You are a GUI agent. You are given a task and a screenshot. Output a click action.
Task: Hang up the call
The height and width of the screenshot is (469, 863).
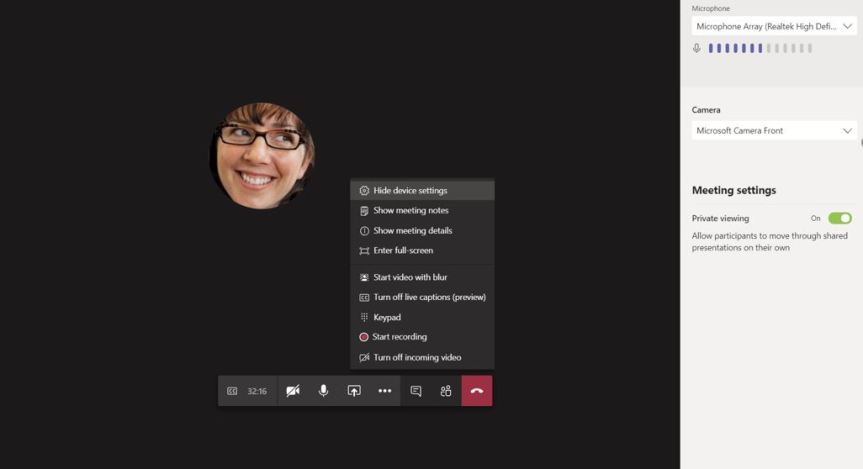tap(477, 391)
